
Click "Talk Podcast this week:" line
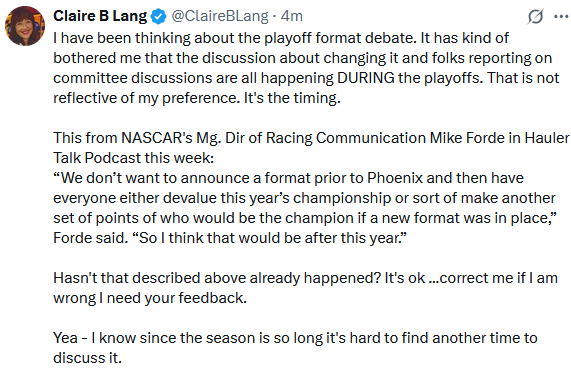click(x=134, y=158)
